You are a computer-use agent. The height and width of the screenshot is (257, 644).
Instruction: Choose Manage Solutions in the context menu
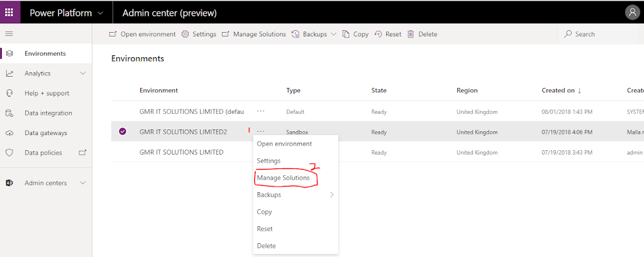tap(296, 178)
